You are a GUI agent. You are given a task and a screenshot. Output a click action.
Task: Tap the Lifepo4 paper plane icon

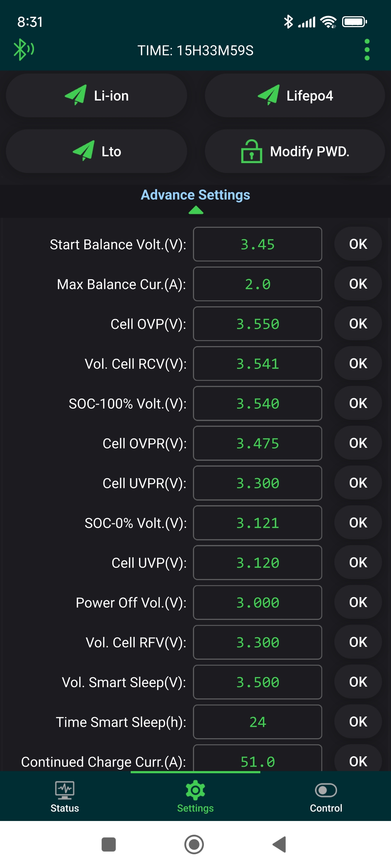tap(269, 95)
